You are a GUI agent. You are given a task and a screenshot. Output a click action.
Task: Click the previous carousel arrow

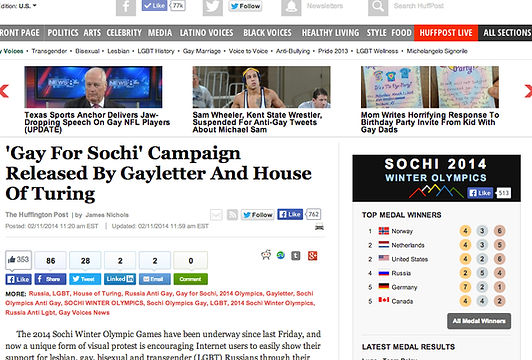pos(4,91)
